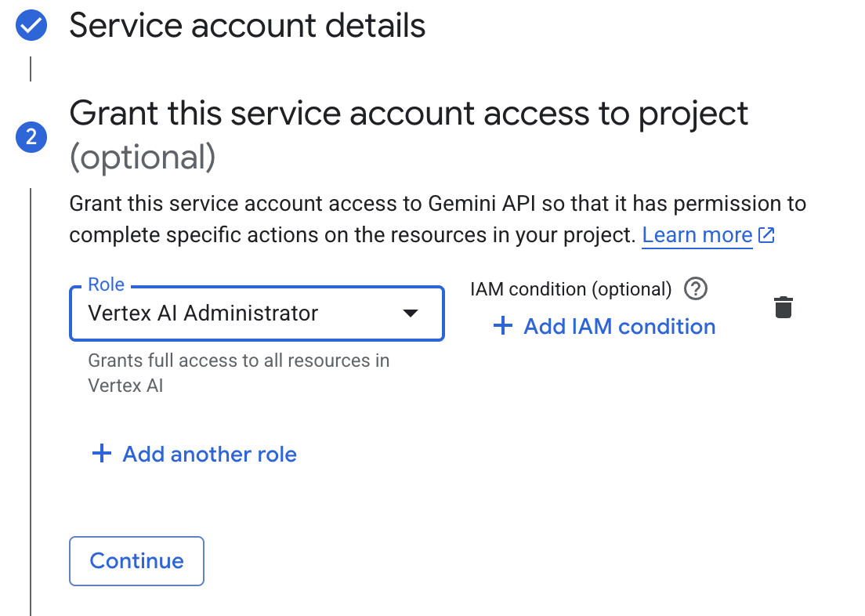The image size is (865, 616).
Task: Open the Vertex AI Administrator role selector
Action: pos(235,313)
